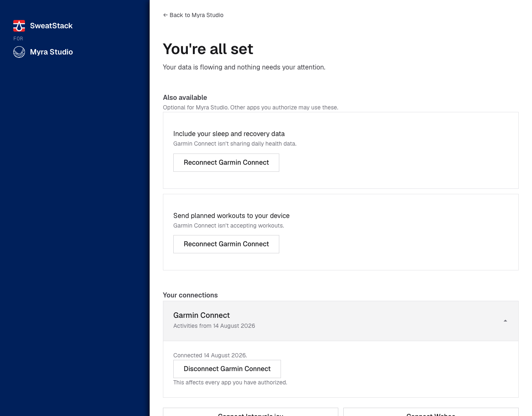The image size is (532, 416).
Task: Click "Garmin Connect isn't sharing daily health data."
Action: point(235,144)
